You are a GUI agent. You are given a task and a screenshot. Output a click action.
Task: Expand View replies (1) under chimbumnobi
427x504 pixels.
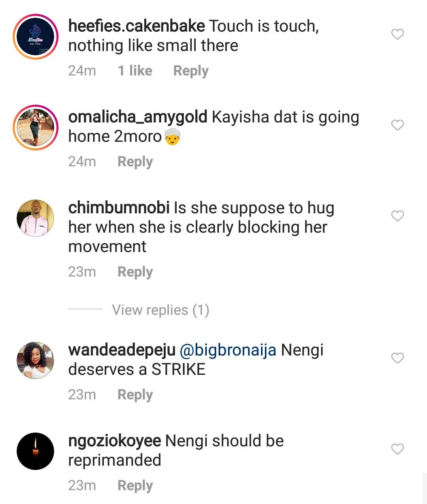point(161,310)
